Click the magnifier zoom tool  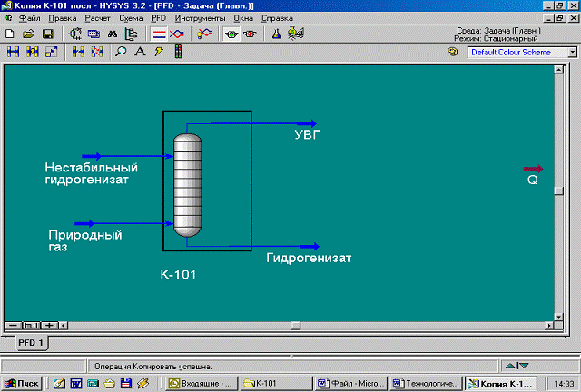tap(121, 53)
